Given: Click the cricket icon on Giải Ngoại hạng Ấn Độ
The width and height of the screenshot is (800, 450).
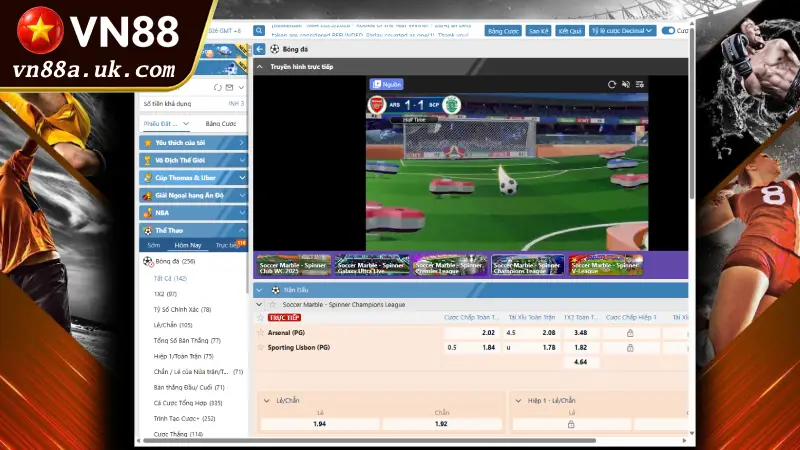Looking at the screenshot, I should point(147,195).
